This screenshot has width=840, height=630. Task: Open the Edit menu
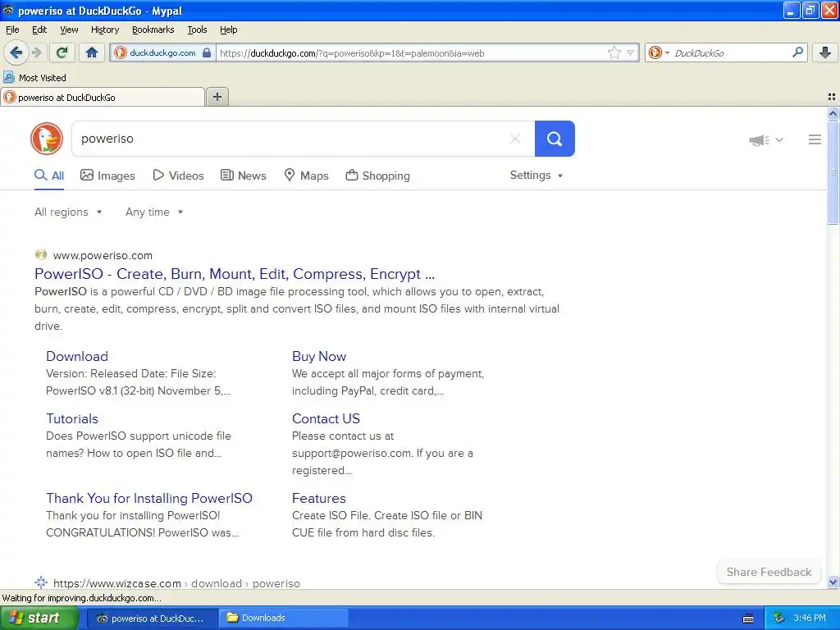pos(39,30)
